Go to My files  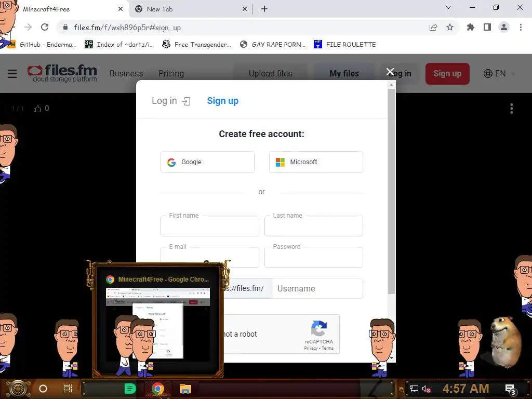click(344, 74)
